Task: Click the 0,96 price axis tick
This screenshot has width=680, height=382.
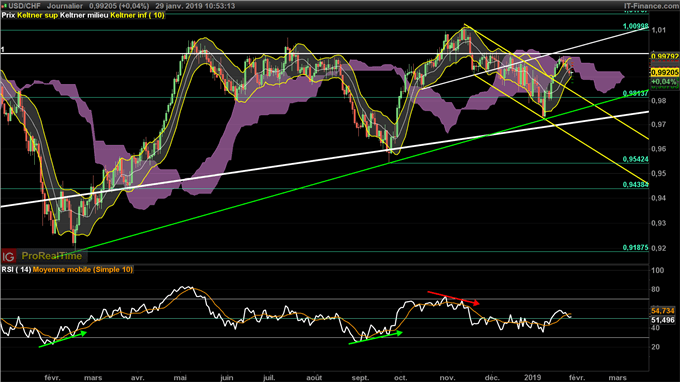Action: [659, 149]
